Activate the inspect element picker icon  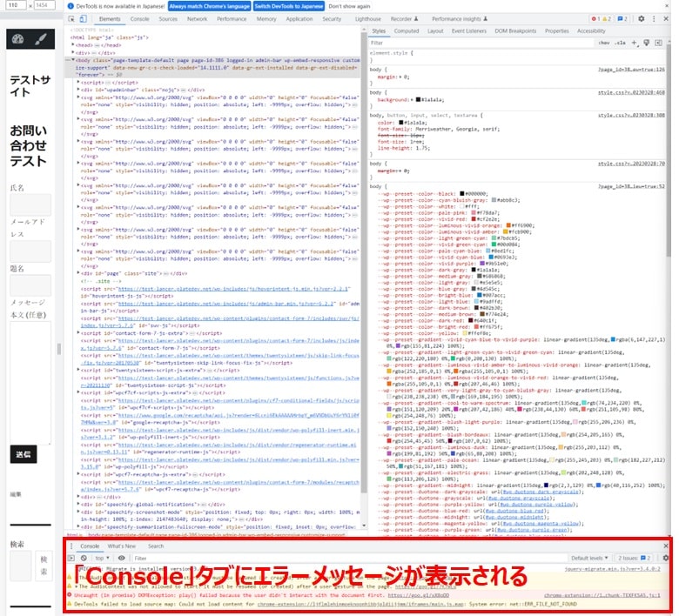click(71, 19)
